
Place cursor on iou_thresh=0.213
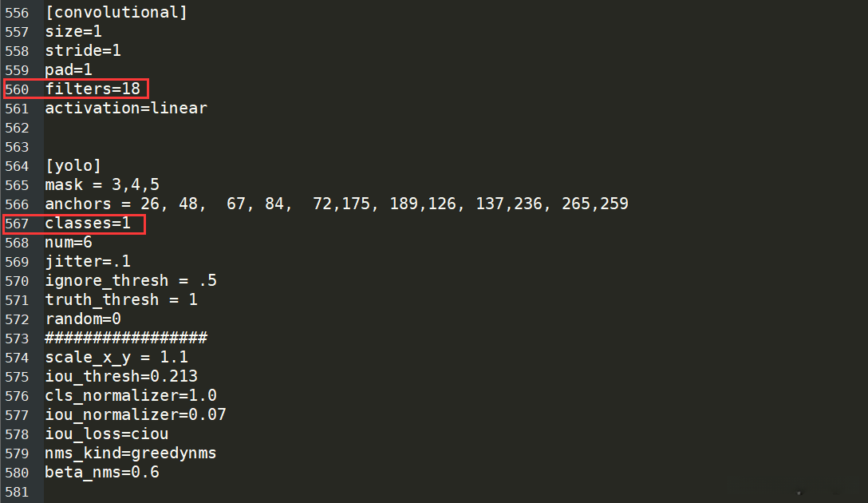[121, 377]
